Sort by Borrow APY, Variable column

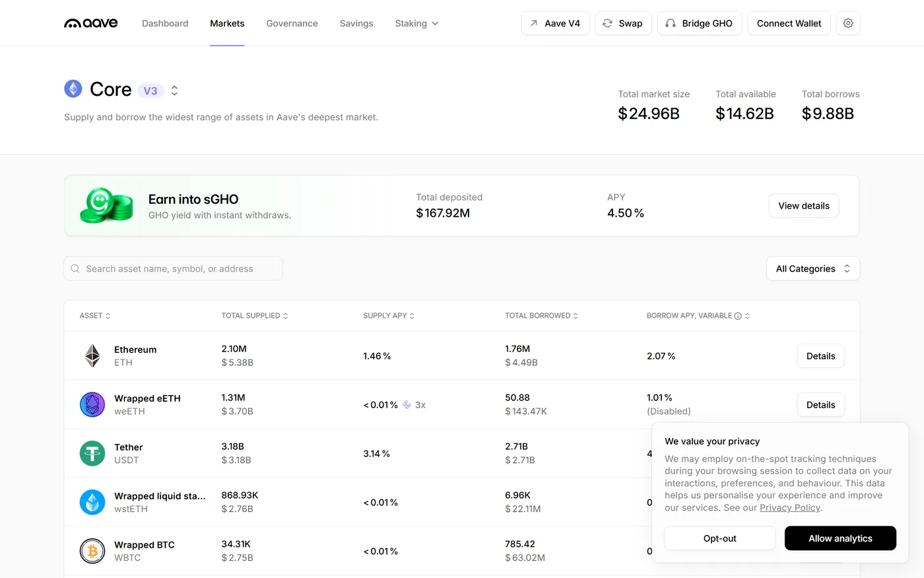point(698,316)
